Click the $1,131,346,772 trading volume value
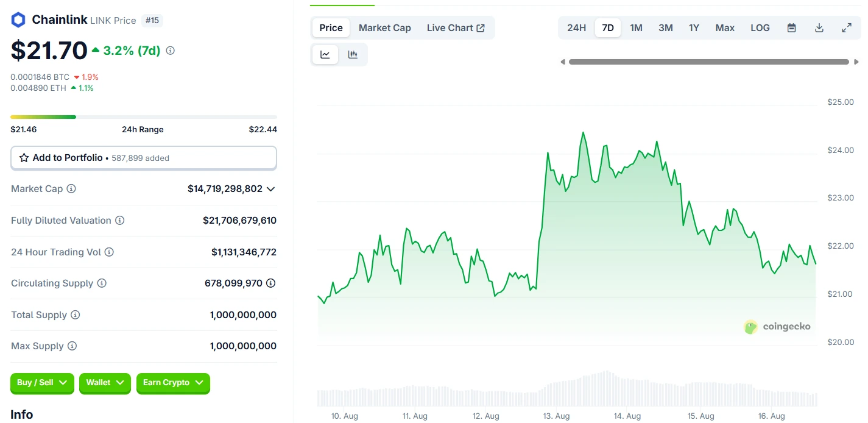This screenshot has width=868, height=423. coord(244,252)
